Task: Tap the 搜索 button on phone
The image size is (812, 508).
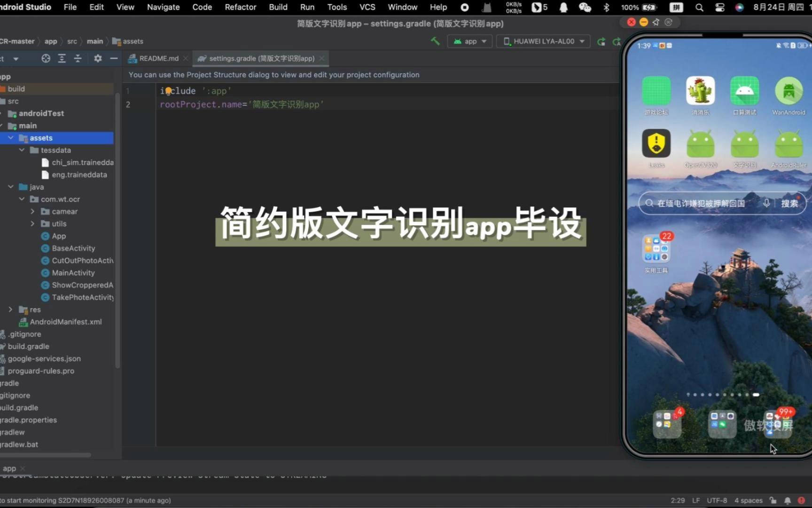Action: click(789, 203)
